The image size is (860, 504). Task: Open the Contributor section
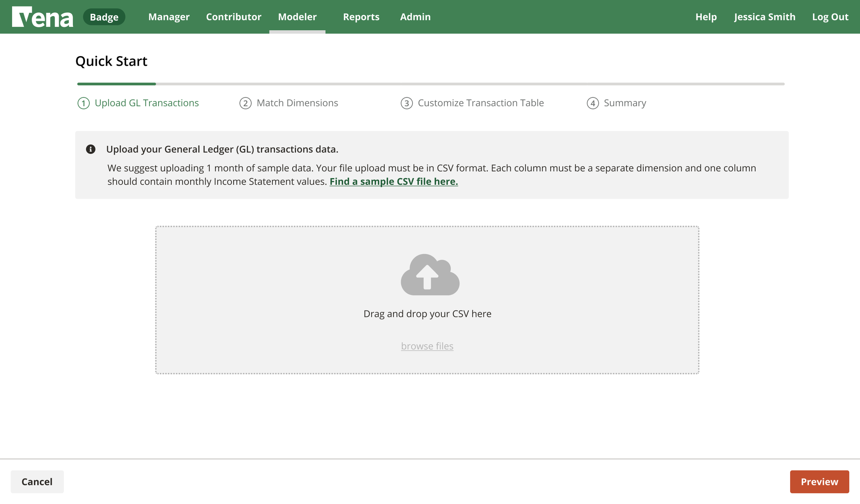[233, 17]
